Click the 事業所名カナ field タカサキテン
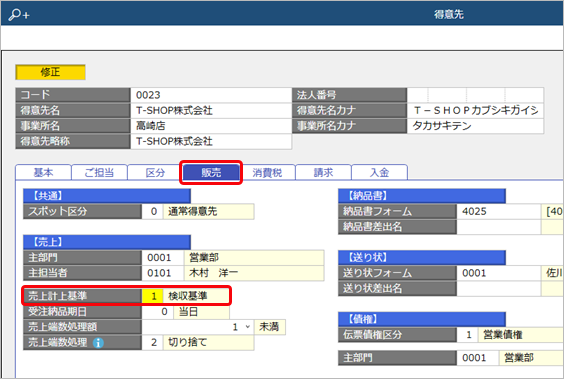 (x=475, y=126)
